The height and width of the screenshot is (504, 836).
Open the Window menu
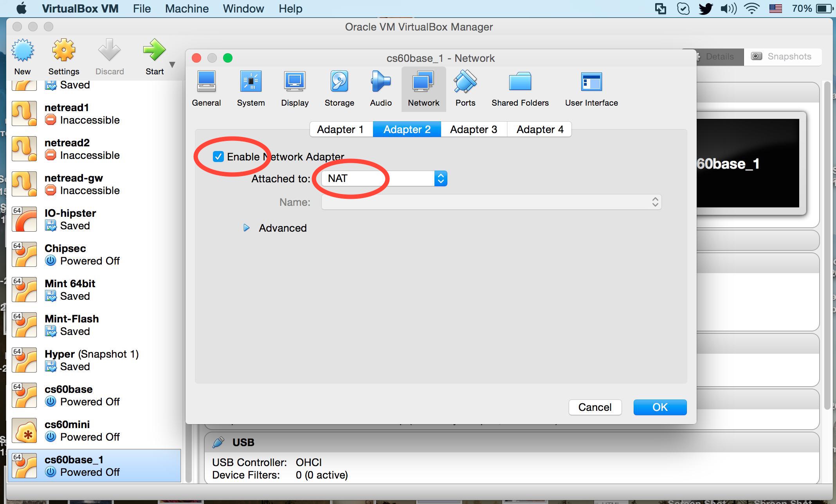(x=243, y=9)
